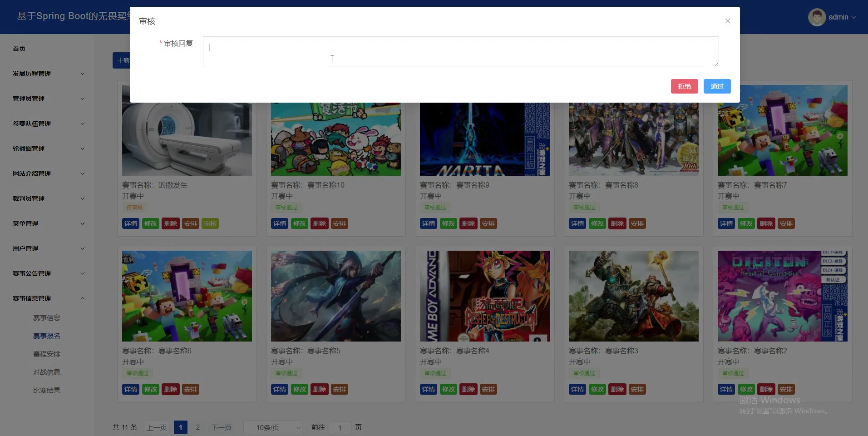868x436 pixels.
Task: Open the 对战信息 submenu item
Action: point(47,372)
